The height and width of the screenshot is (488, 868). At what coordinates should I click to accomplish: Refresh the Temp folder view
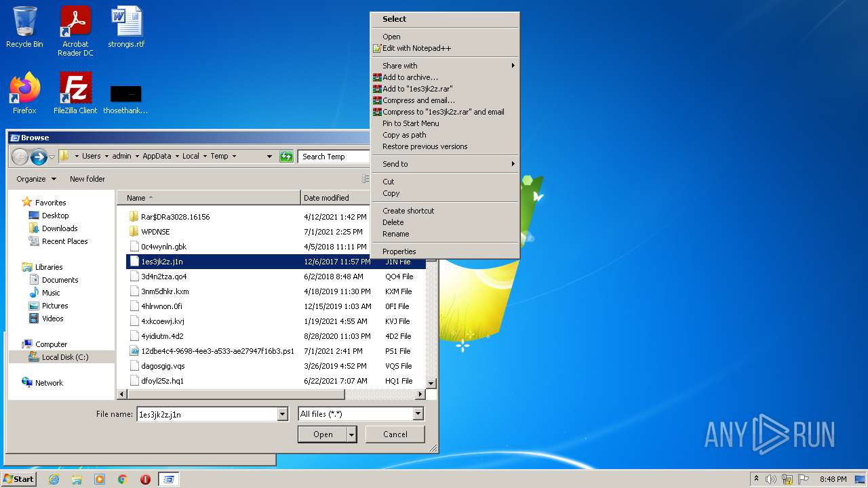point(286,156)
